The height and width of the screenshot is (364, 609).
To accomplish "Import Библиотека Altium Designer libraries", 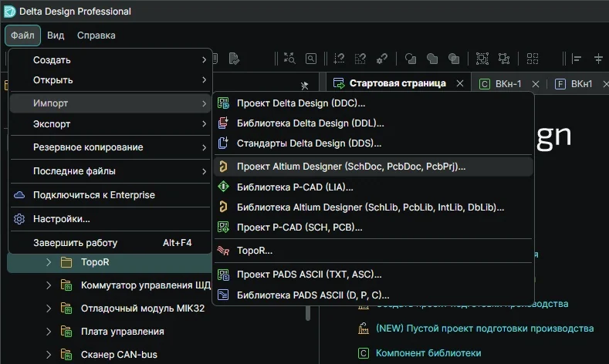I will click(x=373, y=207).
